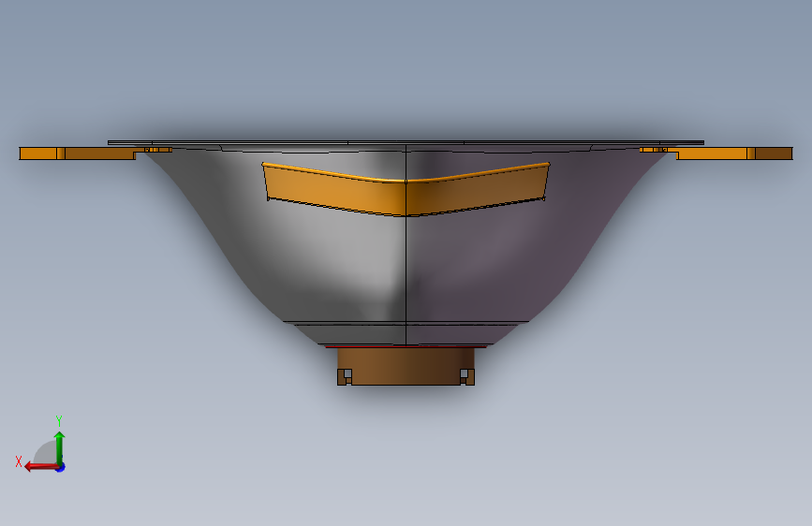Screen dimensions: 812x526
Task: Select the brown cylindrical base under the cone
Action: 406,366
